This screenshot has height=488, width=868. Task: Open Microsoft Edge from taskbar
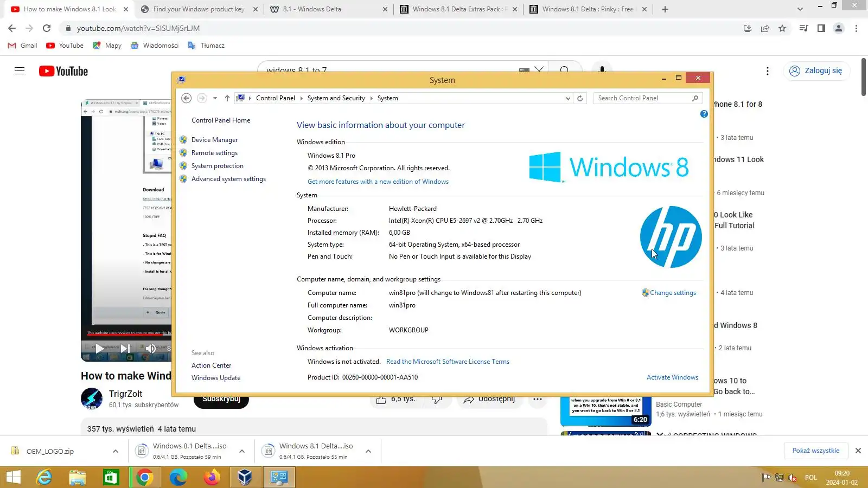pyautogui.click(x=178, y=477)
